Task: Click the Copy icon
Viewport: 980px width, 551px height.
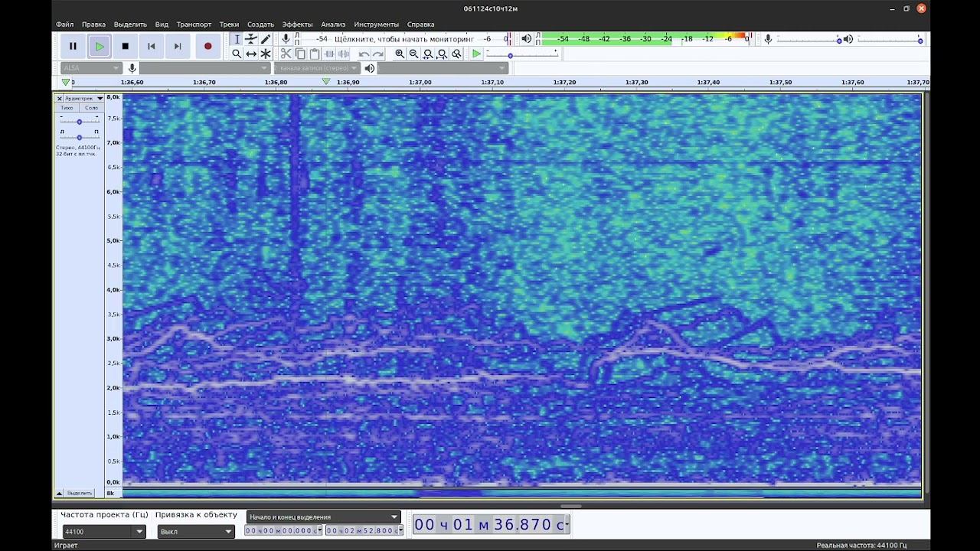Action: pos(300,54)
